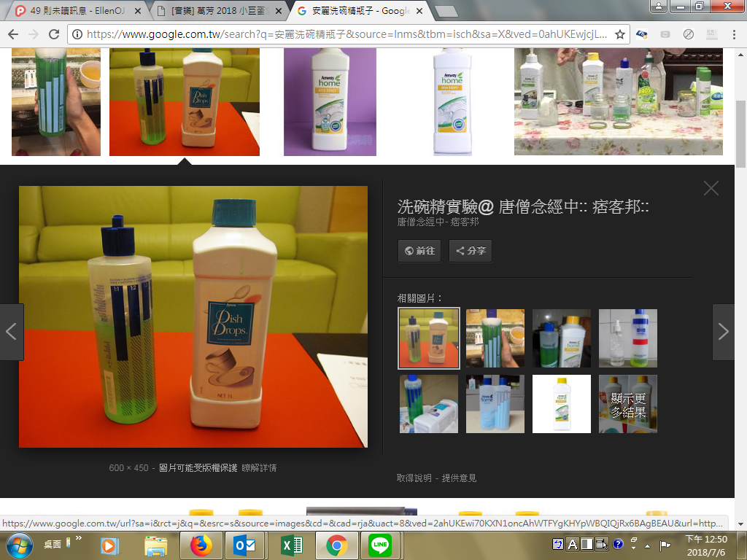Open a new browser tab

tap(446, 11)
